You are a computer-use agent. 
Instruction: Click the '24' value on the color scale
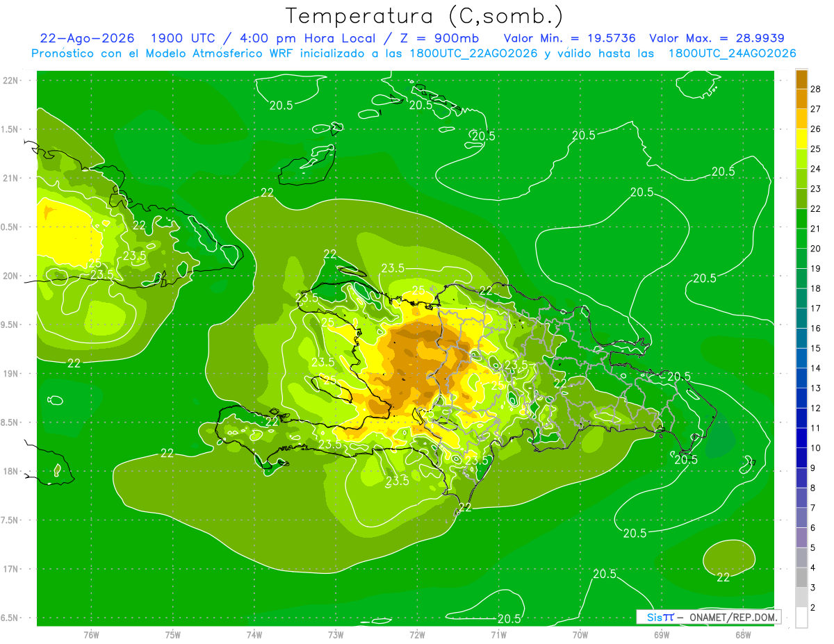click(x=815, y=168)
